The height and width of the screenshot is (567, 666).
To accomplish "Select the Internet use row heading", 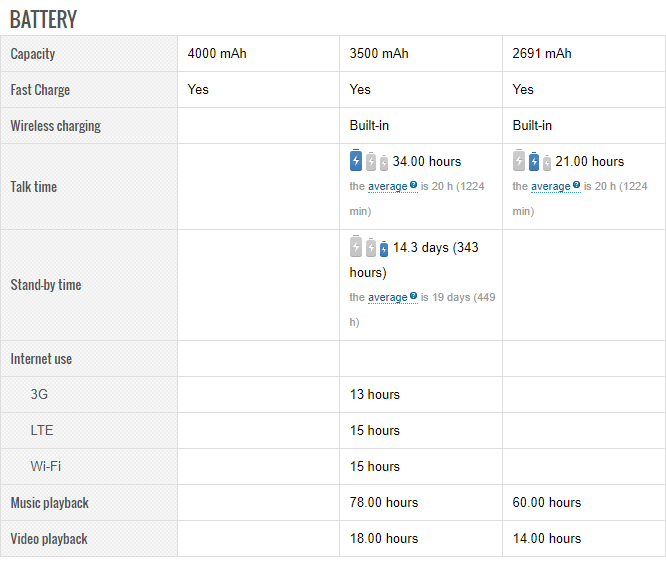I will click(x=41, y=359).
